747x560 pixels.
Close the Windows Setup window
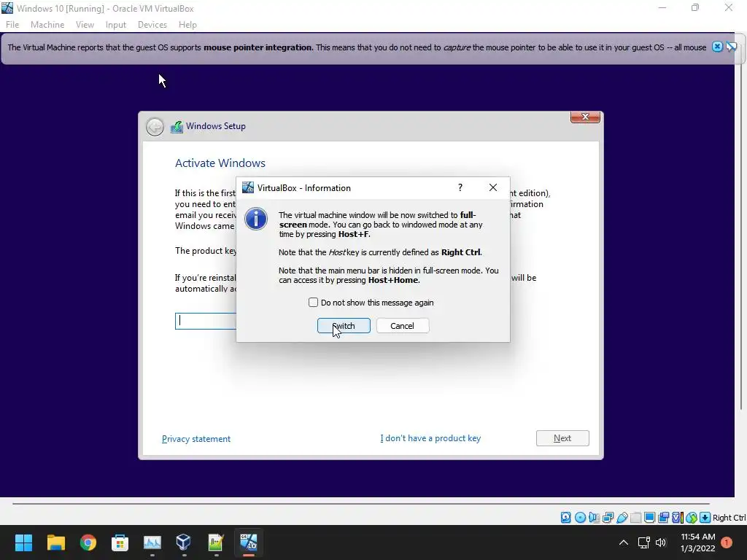point(586,117)
